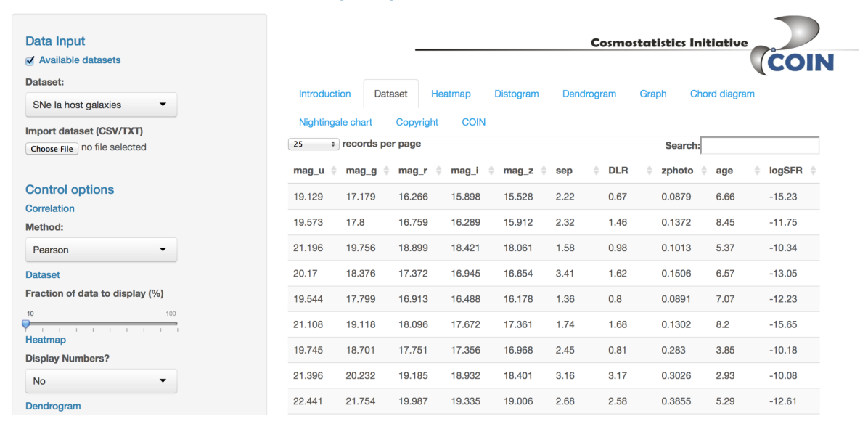Sort table by logSFR column arrows
This screenshot has height=445, width=868.
(813, 171)
